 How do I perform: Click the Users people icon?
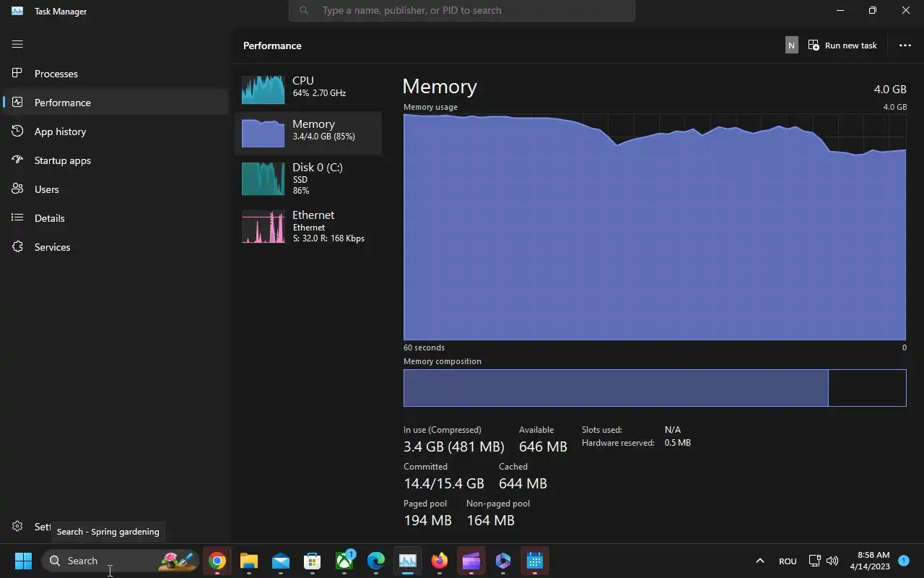click(x=17, y=189)
